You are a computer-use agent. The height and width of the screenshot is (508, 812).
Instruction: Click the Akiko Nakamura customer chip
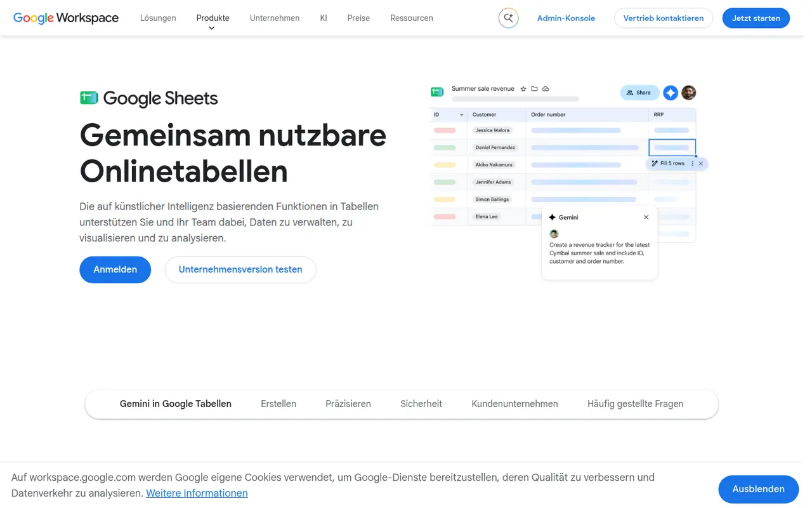494,164
